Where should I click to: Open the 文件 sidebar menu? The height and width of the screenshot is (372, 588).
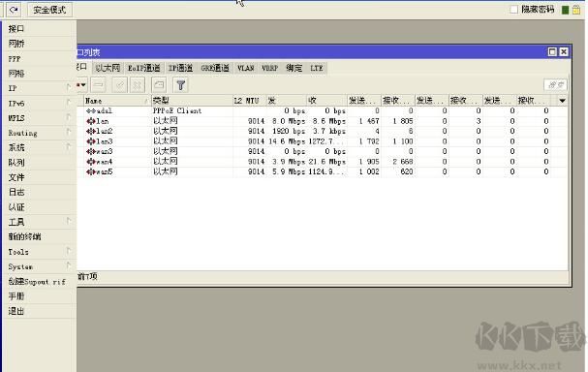point(39,177)
